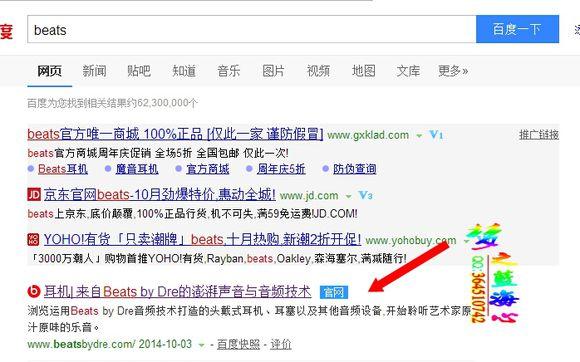Expand dropdown arrow next to www.jd.com

click(348, 196)
